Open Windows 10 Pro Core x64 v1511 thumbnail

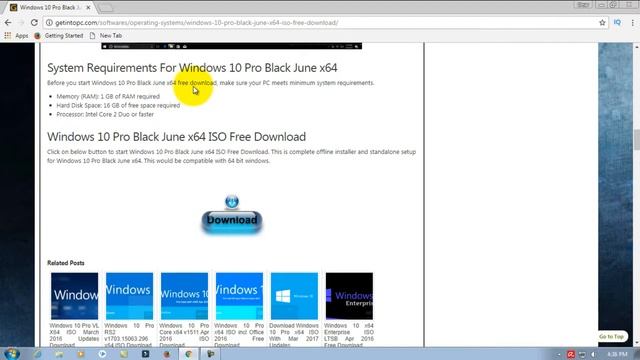click(184, 296)
